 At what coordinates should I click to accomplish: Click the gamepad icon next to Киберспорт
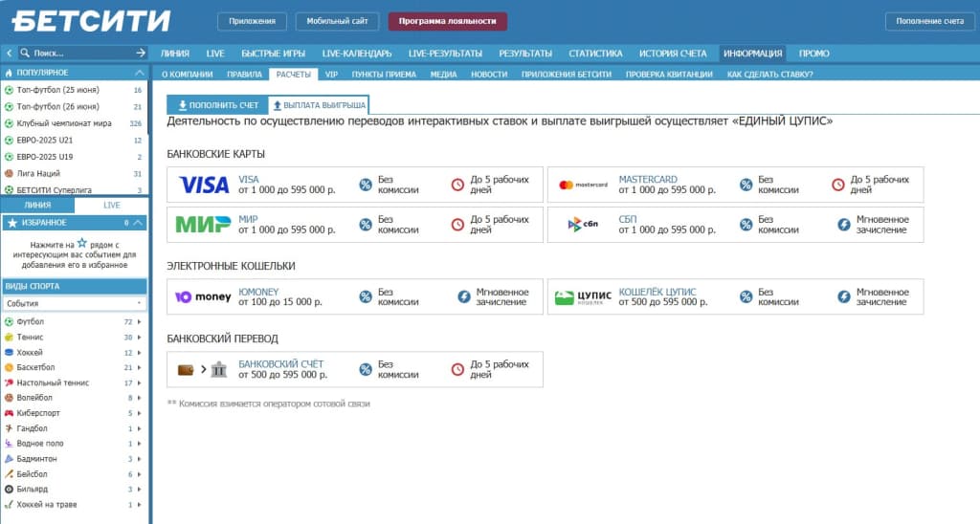(x=9, y=413)
